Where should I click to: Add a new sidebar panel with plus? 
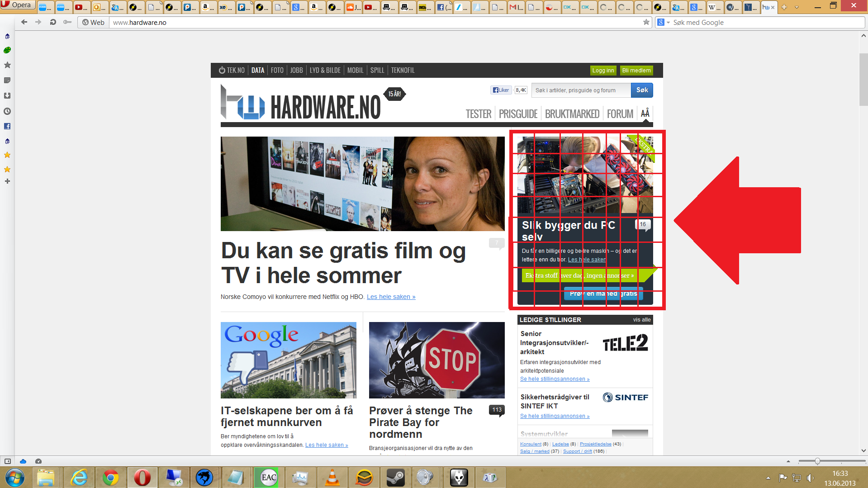(7, 181)
